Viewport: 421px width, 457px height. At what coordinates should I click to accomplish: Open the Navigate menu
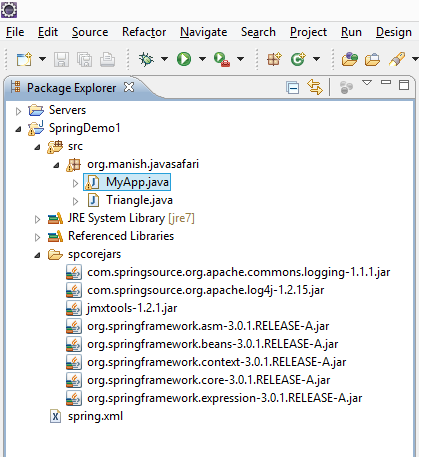(204, 32)
